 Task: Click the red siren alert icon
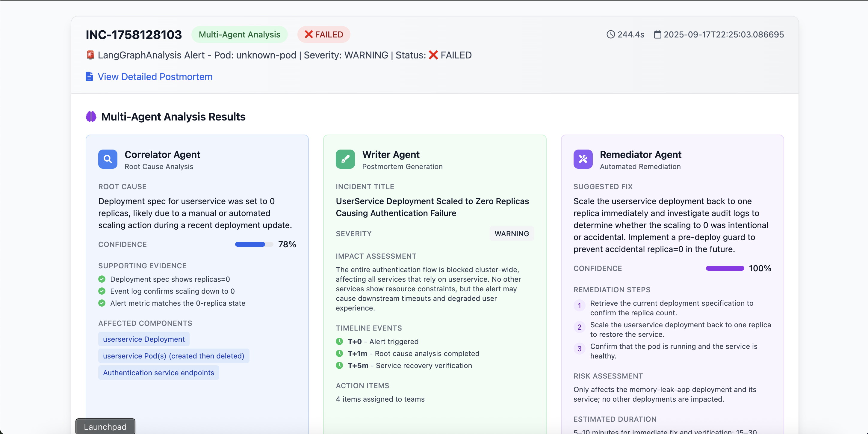click(90, 55)
